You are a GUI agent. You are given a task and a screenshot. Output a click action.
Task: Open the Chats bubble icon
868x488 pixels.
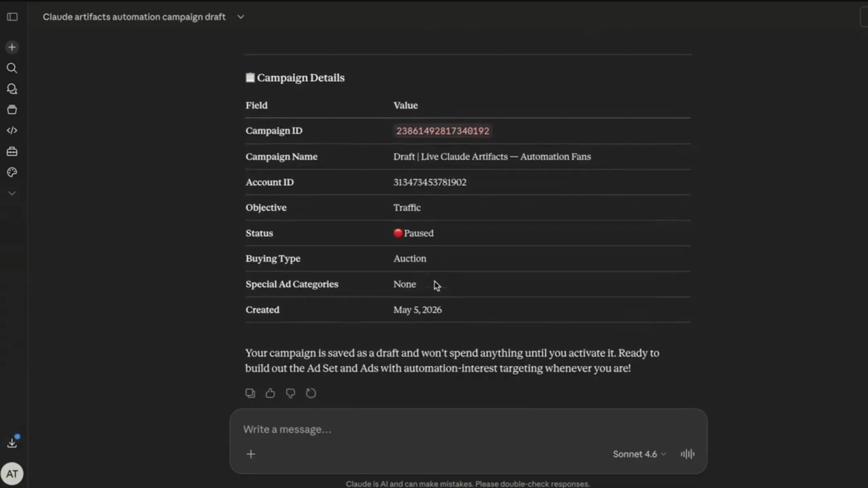click(12, 89)
